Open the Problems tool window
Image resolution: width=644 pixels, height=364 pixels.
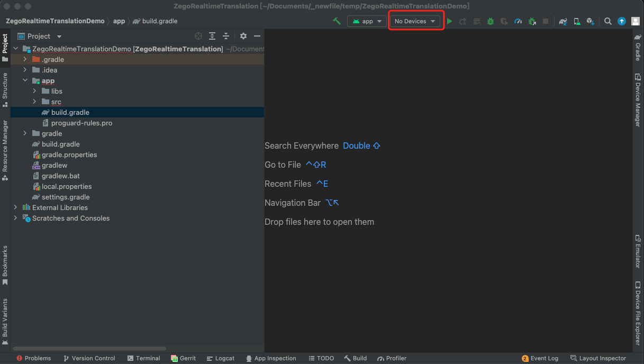point(33,358)
